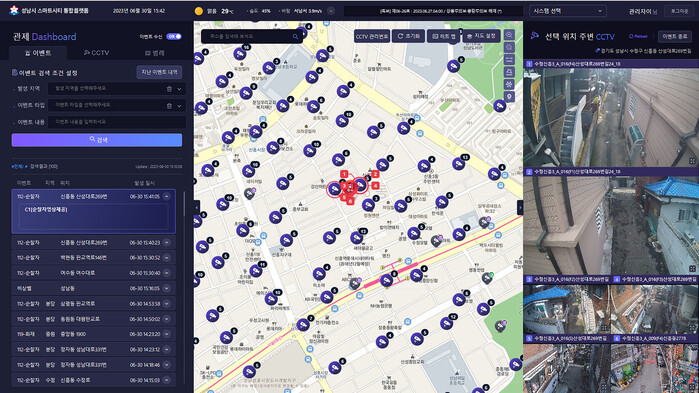The height and width of the screenshot is (393, 699).
Task: Switch to the CCTV tab
Action: coord(96,53)
